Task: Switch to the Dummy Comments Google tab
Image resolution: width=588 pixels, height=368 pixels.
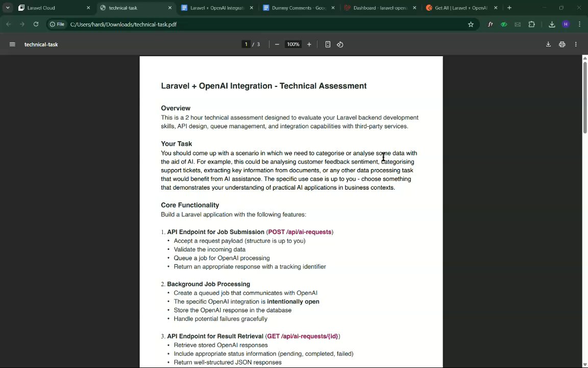Action: 299,8
